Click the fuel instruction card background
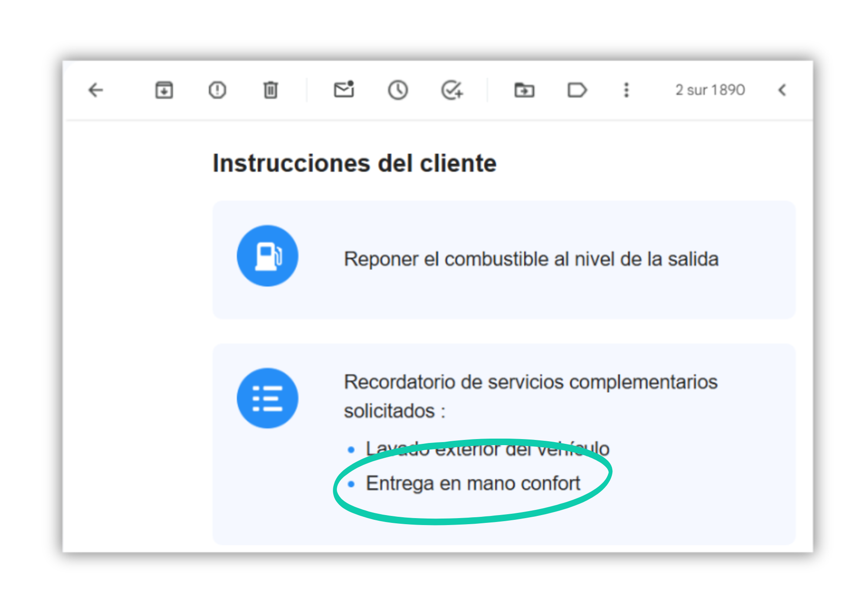The image size is (868, 608). tap(504, 260)
